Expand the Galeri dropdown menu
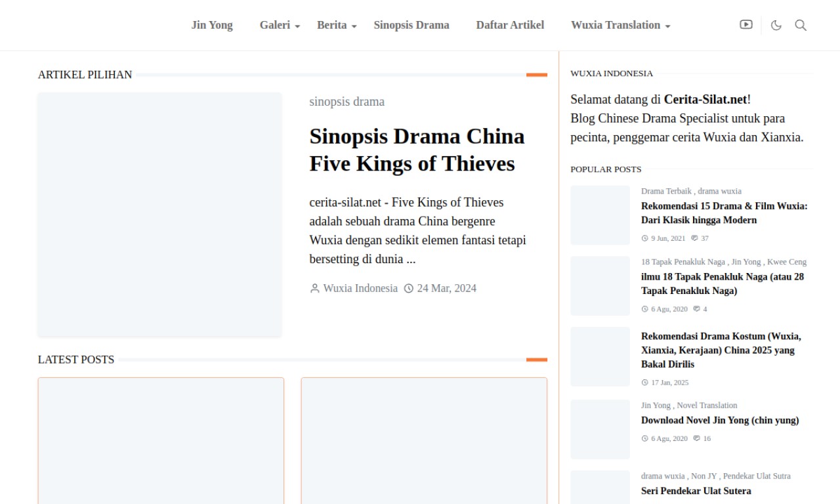Screen dimensions: 840x504 tap(280, 25)
